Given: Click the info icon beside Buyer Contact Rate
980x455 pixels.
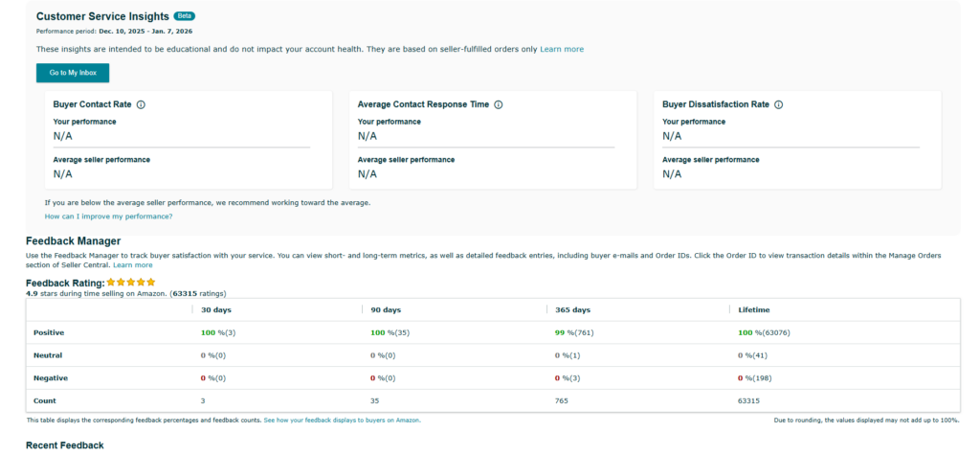Looking at the screenshot, I should [141, 104].
